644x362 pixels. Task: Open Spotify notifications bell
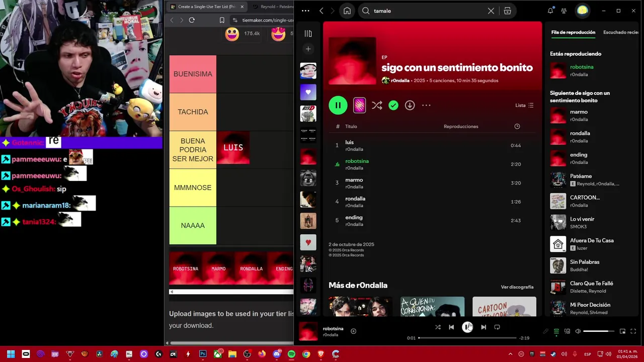pos(550,11)
